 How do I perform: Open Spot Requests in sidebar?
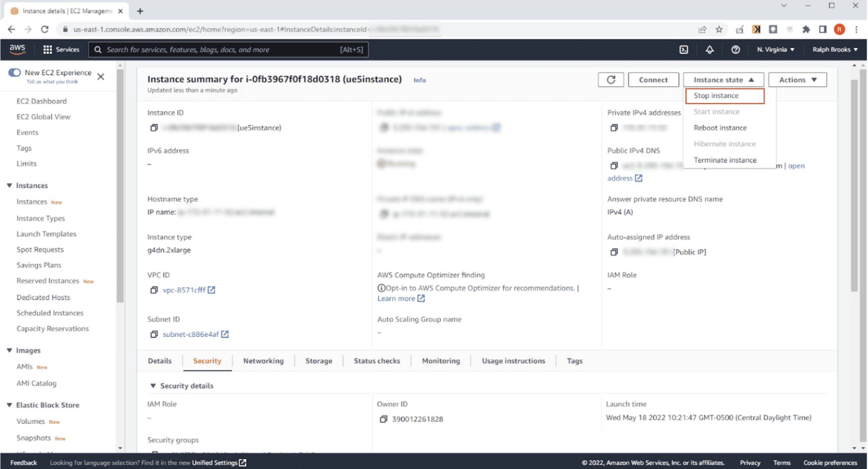(40, 249)
